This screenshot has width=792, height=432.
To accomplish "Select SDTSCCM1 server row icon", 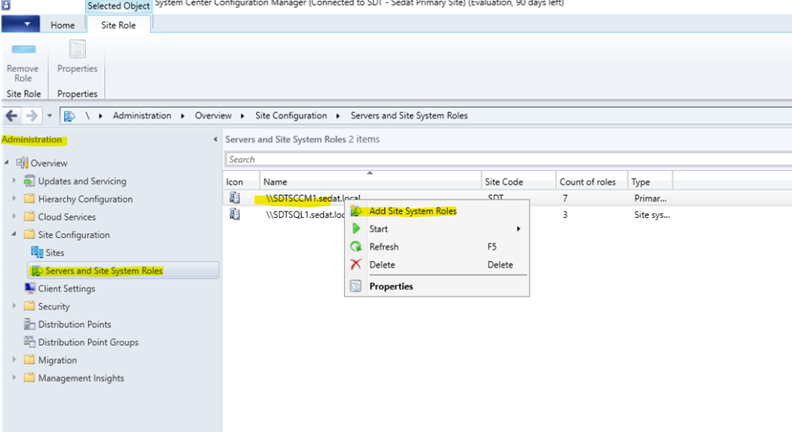I will [235, 198].
